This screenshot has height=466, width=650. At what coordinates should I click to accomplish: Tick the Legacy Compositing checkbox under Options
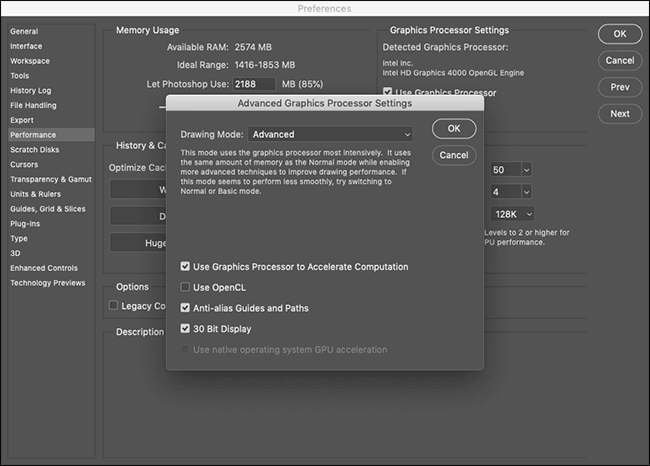(113, 306)
